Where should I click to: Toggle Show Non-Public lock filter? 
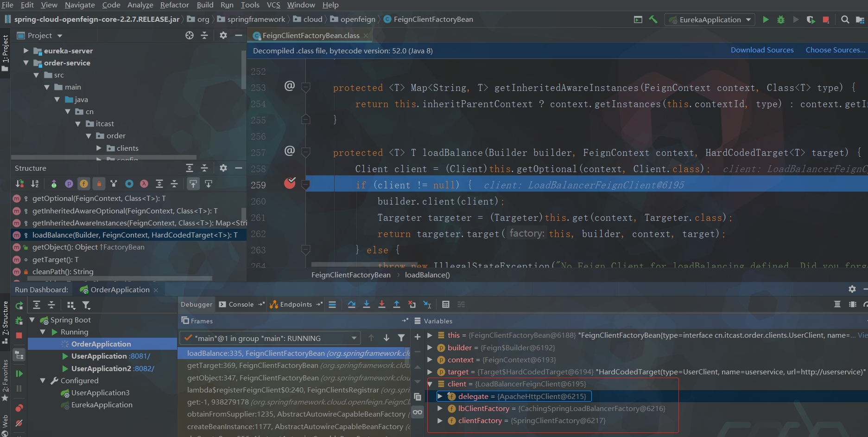(x=99, y=184)
